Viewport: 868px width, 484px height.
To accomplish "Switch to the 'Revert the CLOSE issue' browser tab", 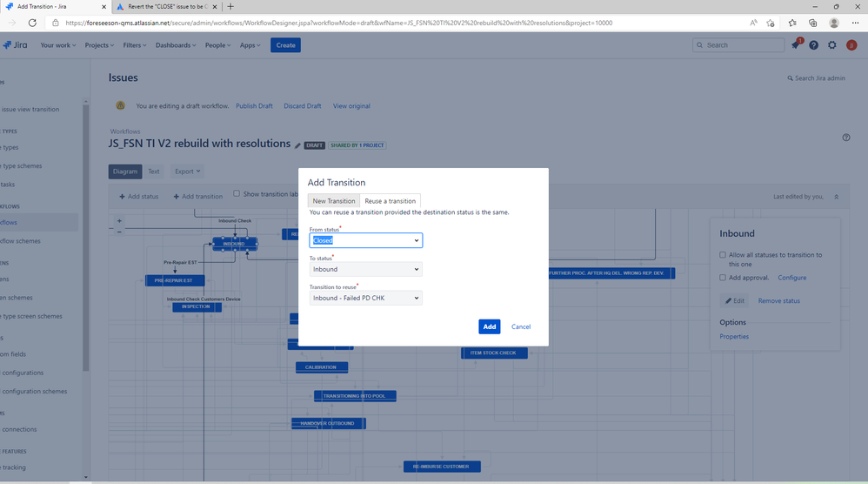I will click(166, 7).
